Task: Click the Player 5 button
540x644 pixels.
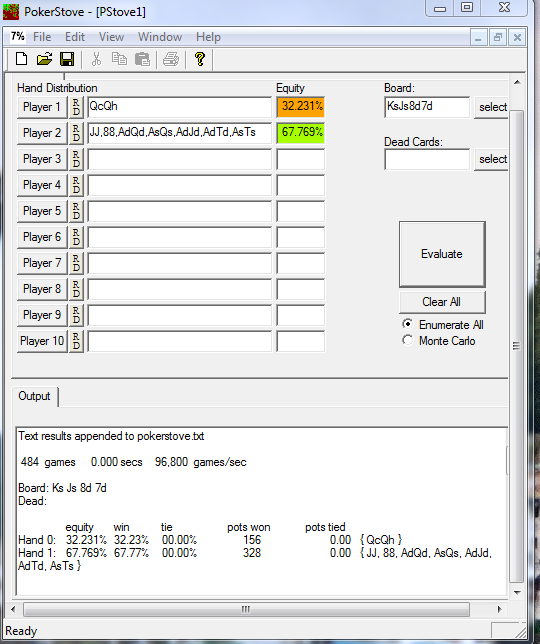Action: 42,211
